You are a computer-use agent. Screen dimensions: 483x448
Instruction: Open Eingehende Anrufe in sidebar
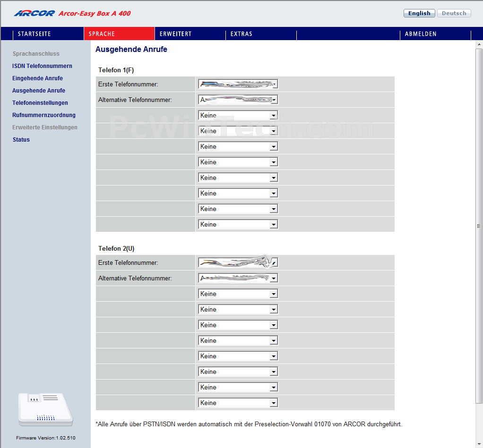[x=38, y=78]
